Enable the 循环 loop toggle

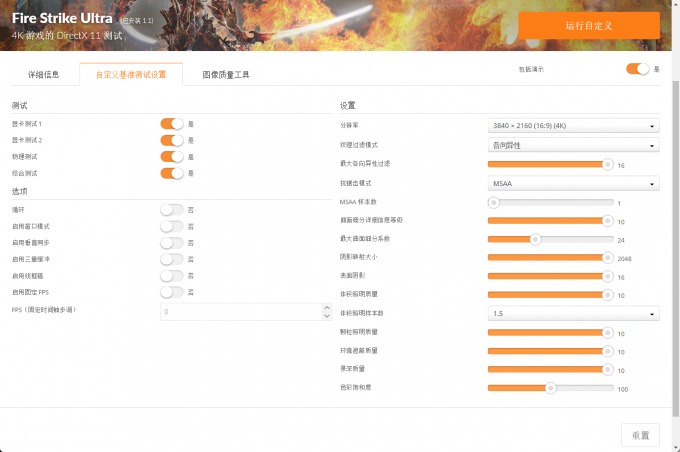pos(172,210)
